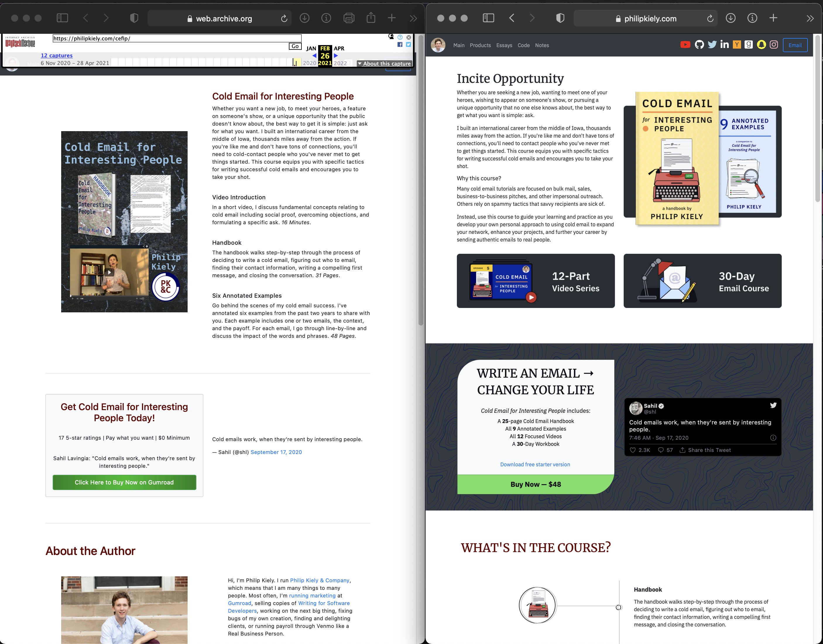Open the LinkedIn profile icon

[724, 45]
